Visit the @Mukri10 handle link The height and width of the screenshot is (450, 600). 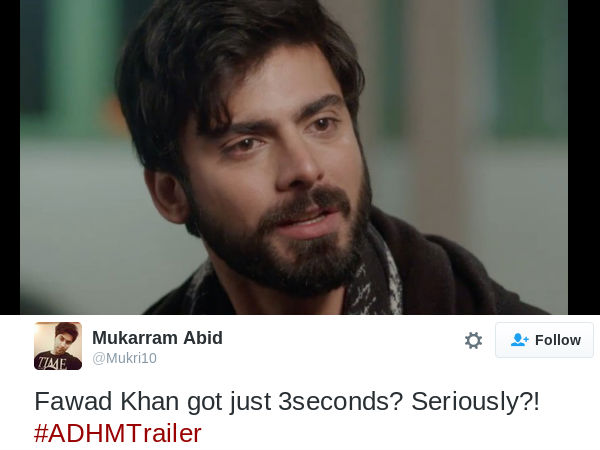pyautogui.click(x=124, y=358)
